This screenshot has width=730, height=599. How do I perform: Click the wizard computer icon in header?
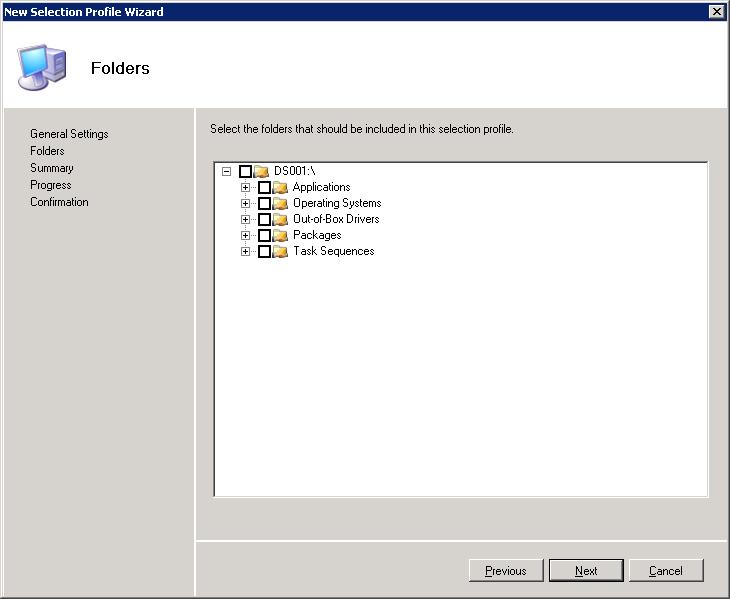(x=42, y=67)
